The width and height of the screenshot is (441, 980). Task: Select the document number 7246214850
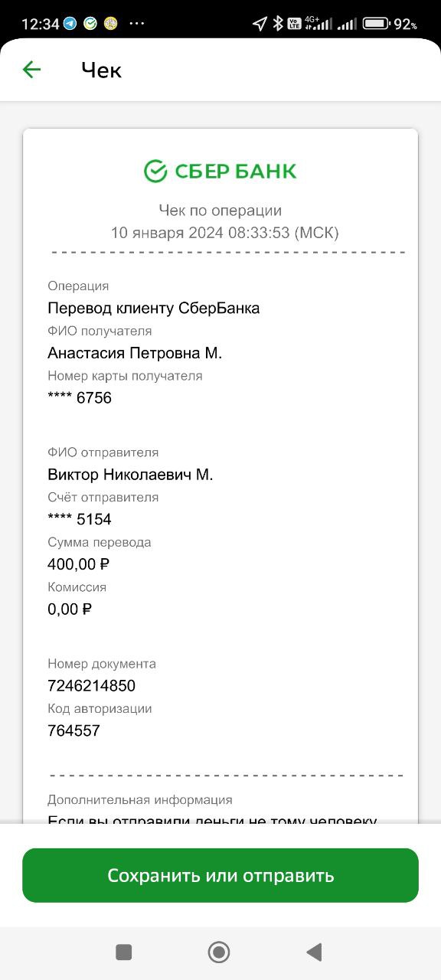click(x=91, y=685)
